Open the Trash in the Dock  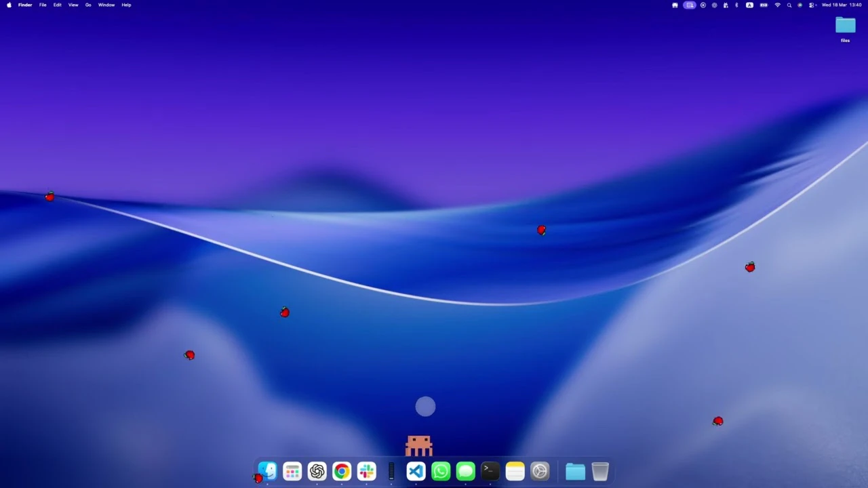coord(600,471)
